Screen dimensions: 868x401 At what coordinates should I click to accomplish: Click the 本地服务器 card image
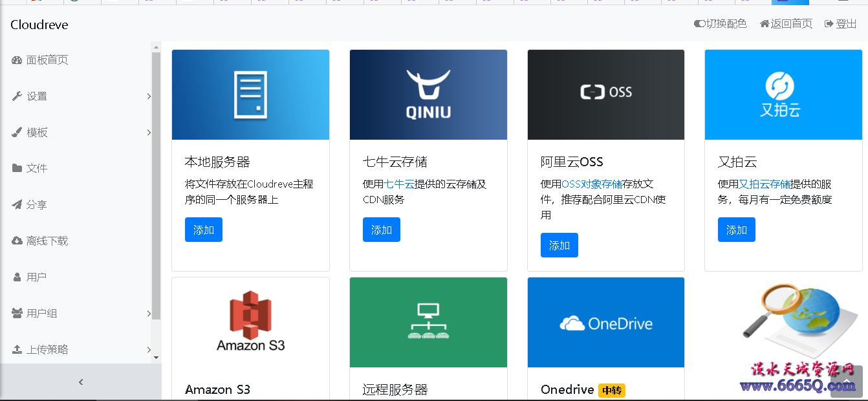pos(250,94)
